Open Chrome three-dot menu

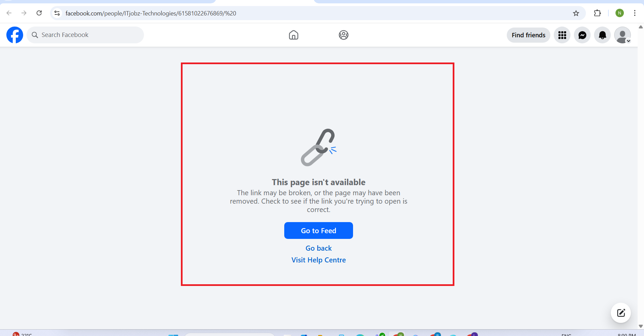[635, 13]
